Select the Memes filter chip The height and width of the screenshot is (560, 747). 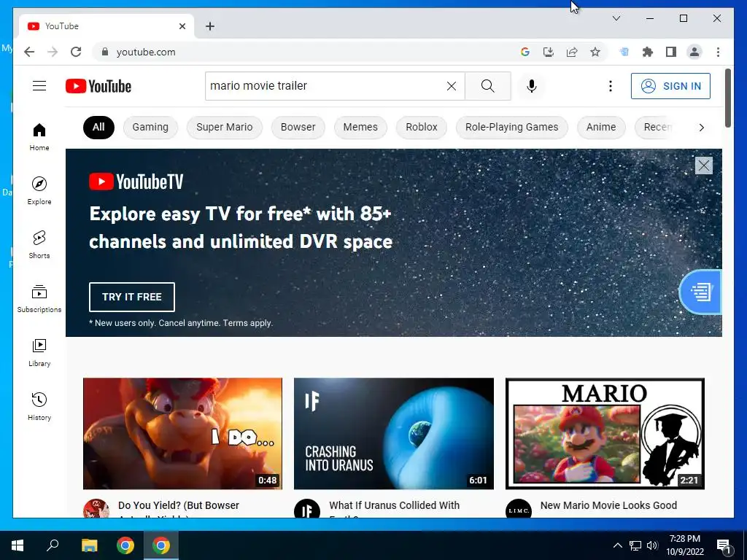point(360,127)
